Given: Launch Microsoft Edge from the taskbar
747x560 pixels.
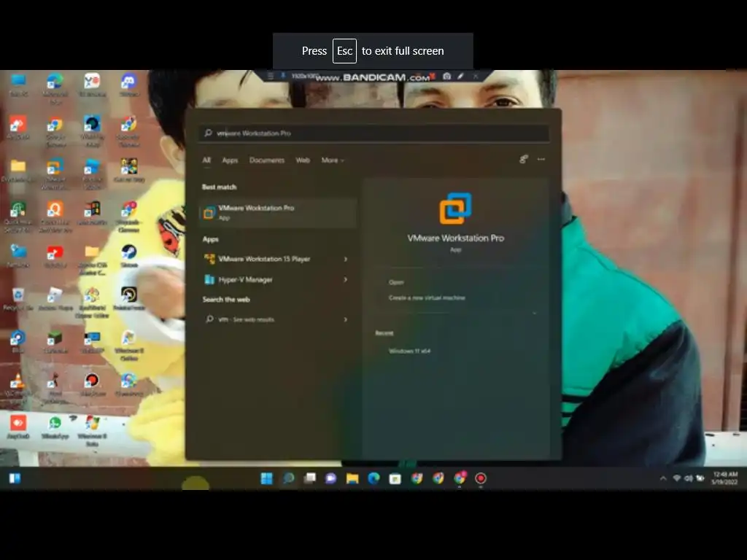Looking at the screenshot, I should (374, 478).
